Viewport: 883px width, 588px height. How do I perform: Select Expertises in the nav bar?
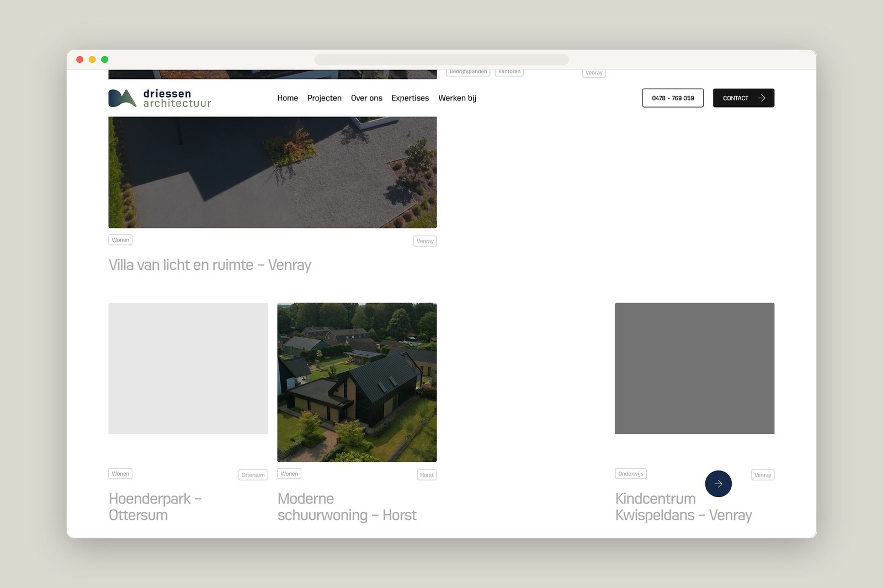click(410, 98)
